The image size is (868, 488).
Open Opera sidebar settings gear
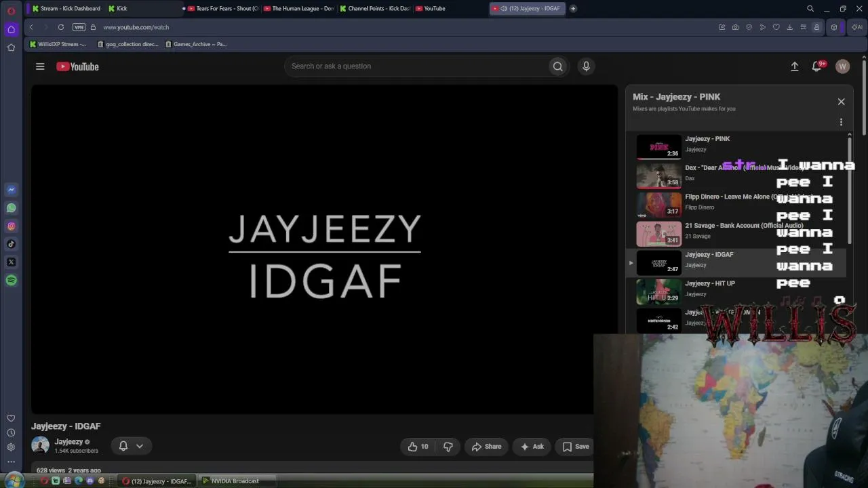tap(11, 447)
